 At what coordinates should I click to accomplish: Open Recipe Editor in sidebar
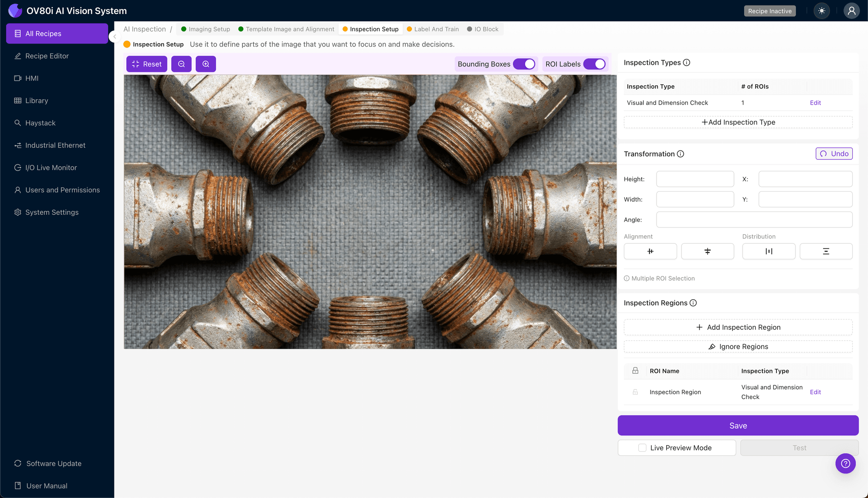point(47,56)
